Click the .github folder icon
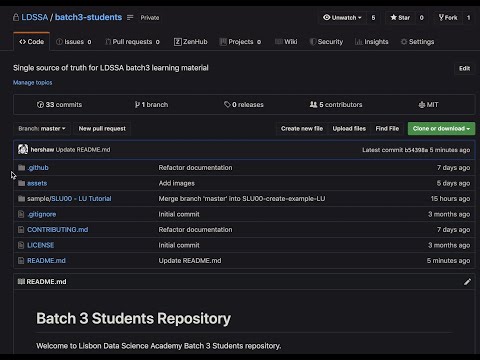The image size is (480, 360). pyautogui.click(x=21, y=167)
